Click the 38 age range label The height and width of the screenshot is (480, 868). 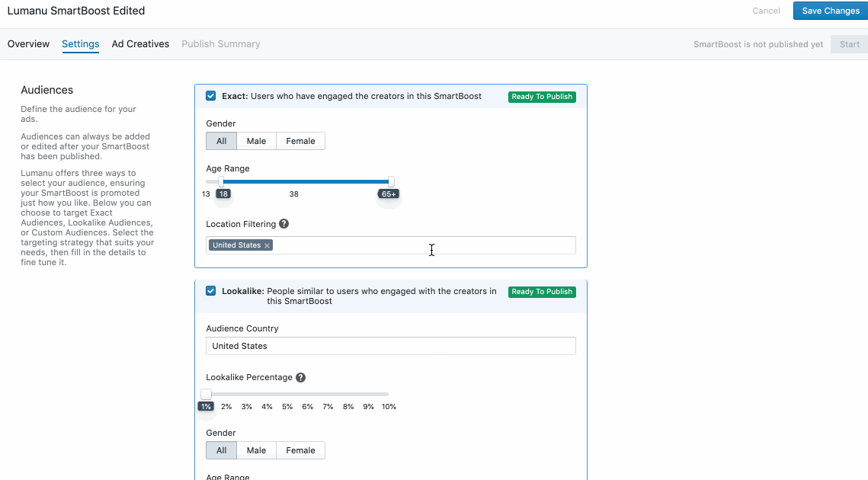(x=294, y=194)
